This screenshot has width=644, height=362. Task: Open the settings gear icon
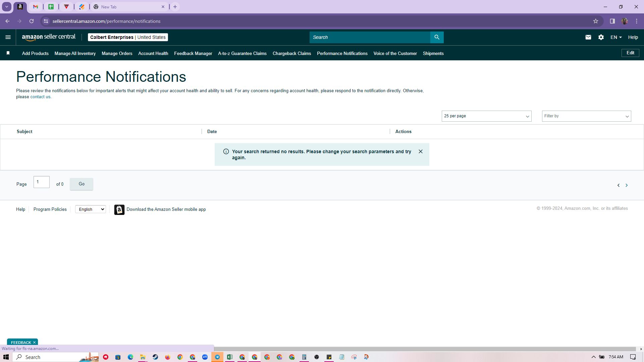601,37
